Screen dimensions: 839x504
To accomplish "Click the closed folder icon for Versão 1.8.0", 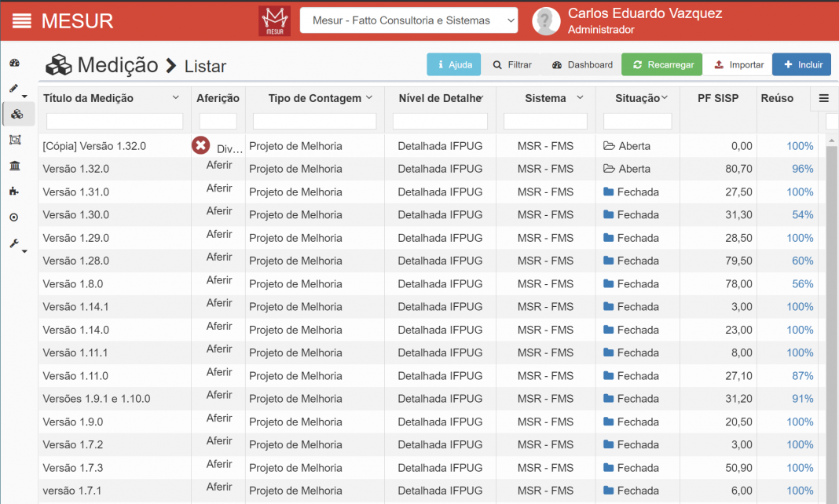I will click(608, 283).
